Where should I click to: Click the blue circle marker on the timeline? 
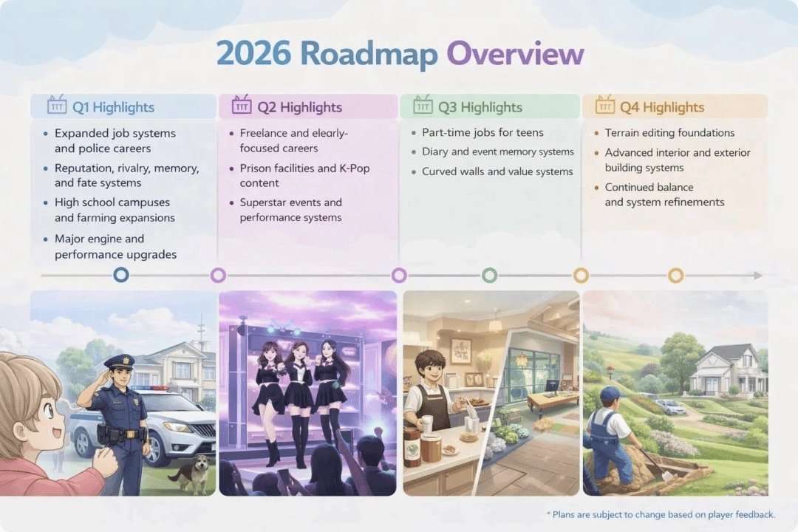[121, 276]
